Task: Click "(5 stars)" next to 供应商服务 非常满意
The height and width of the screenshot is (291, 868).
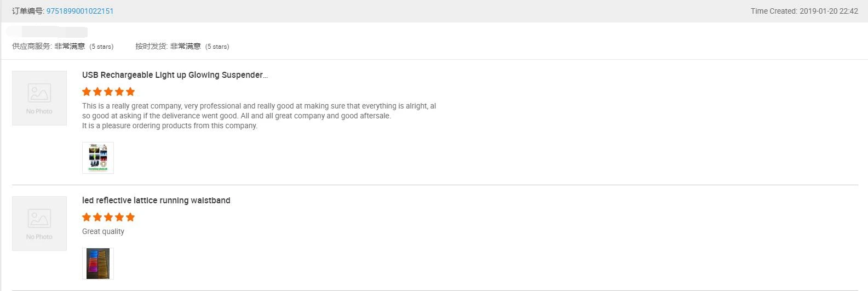Action: click(x=101, y=47)
